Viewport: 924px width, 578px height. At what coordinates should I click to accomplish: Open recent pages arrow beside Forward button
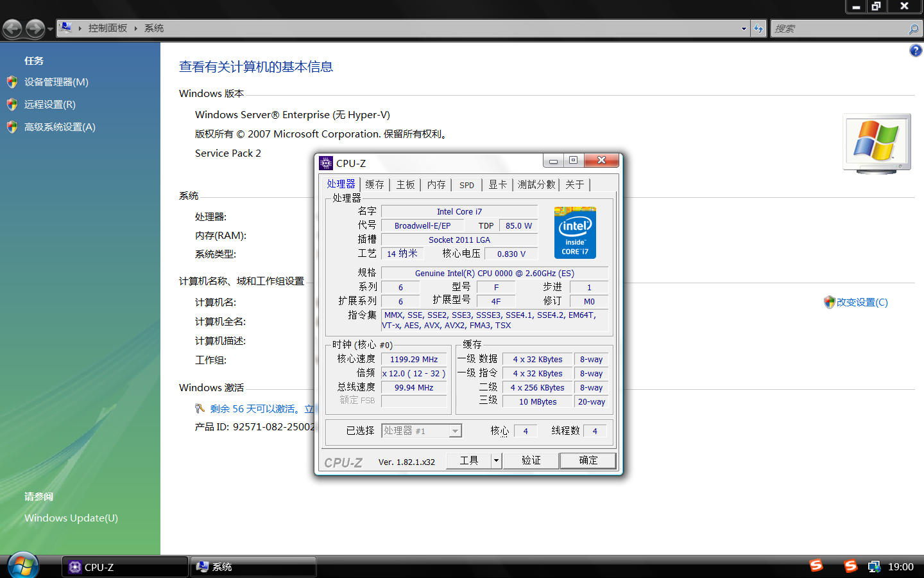point(50,29)
